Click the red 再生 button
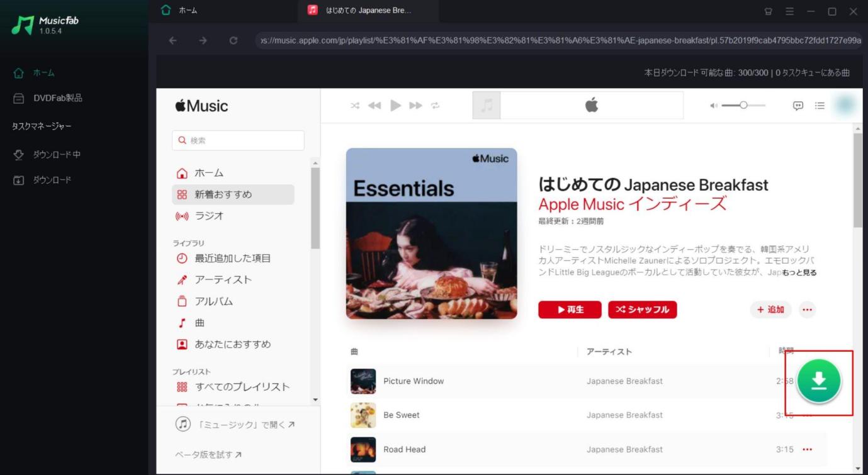Screen dimensions: 868x475 [570, 310]
